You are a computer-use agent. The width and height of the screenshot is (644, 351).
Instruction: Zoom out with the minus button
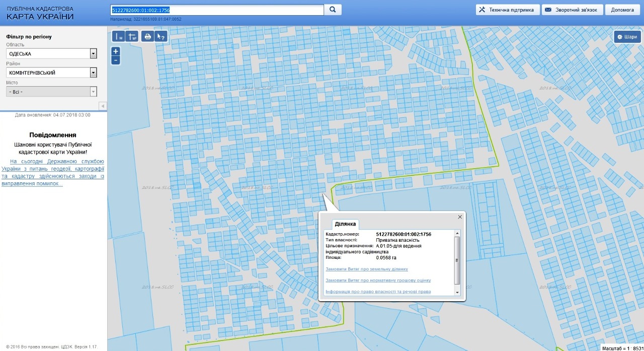[116, 60]
